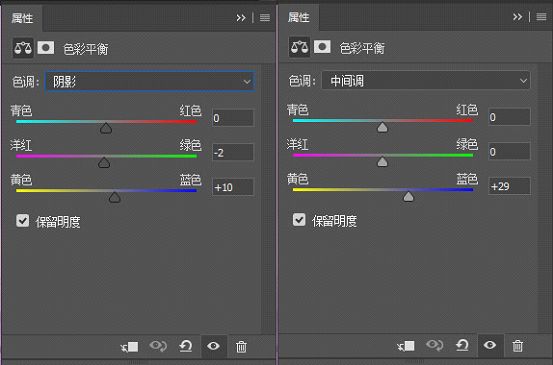Click cyan-red value field in midtones panel
Image resolution: width=553 pixels, height=365 pixels.
click(x=509, y=117)
